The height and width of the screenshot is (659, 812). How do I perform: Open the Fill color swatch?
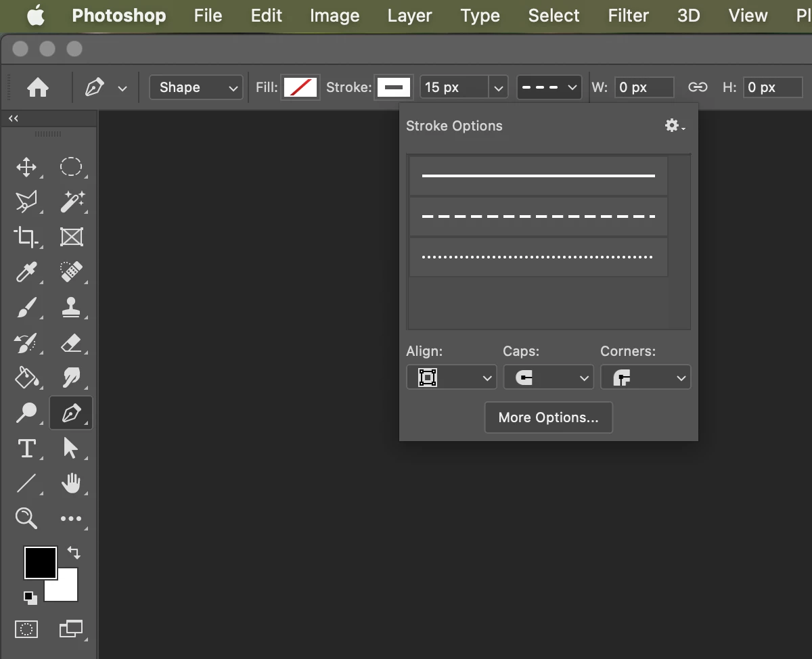[300, 87]
